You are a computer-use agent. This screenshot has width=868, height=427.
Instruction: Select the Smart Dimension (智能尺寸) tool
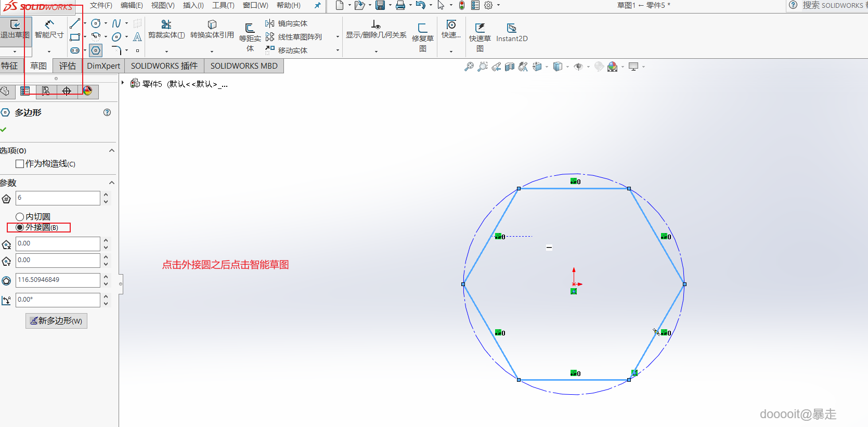pyautogui.click(x=49, y=30)
